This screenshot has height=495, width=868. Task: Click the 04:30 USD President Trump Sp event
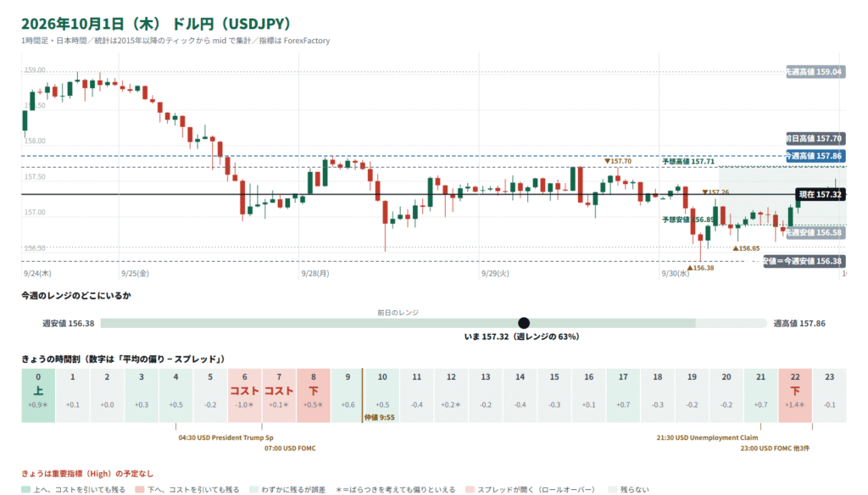coord(225,437)
